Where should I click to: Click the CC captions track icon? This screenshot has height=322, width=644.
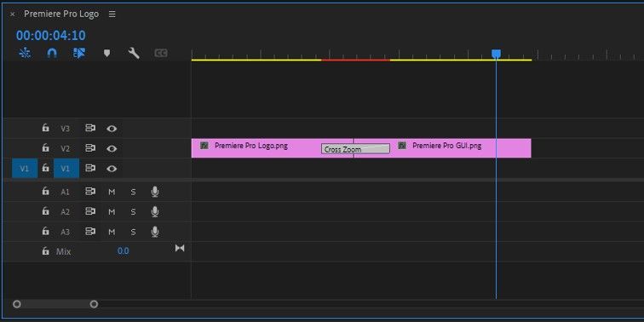[x=161, y=53]
